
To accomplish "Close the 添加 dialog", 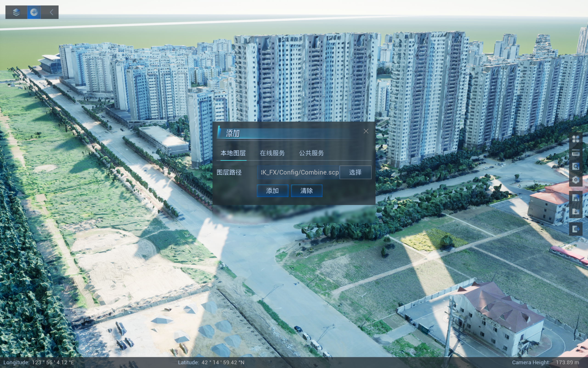I will pyautogui.click(x=366, y=131).
